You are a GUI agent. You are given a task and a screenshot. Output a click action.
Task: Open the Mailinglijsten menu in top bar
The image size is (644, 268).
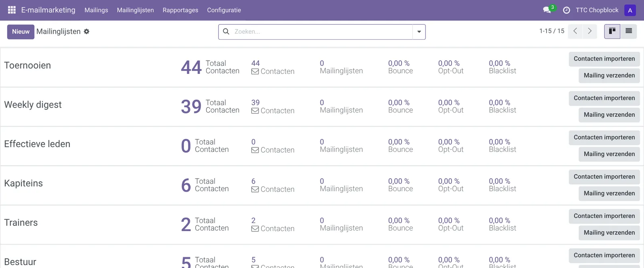click(x=135, y=10)
